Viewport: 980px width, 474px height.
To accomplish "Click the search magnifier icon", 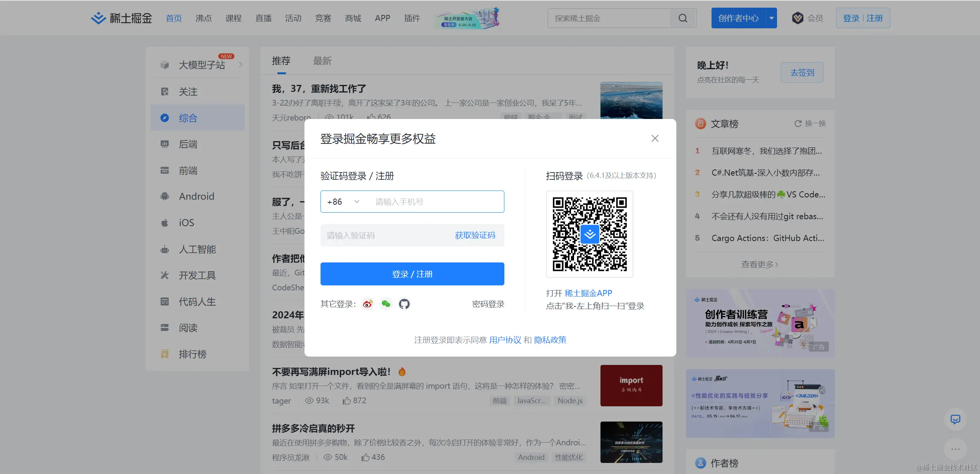I will click(x=683, y=18).
